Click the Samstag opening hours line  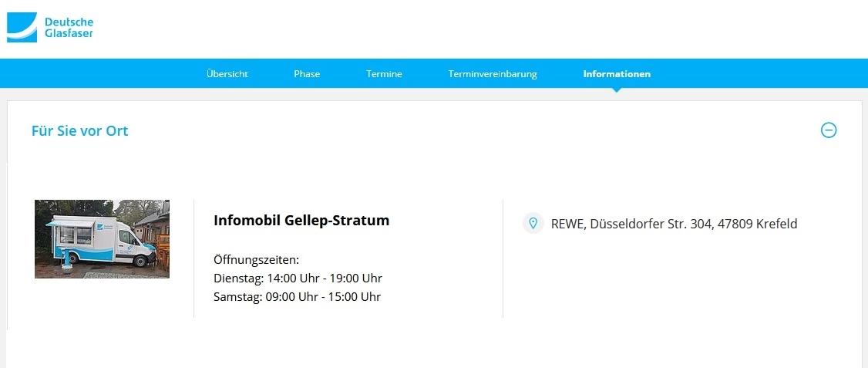297,296
